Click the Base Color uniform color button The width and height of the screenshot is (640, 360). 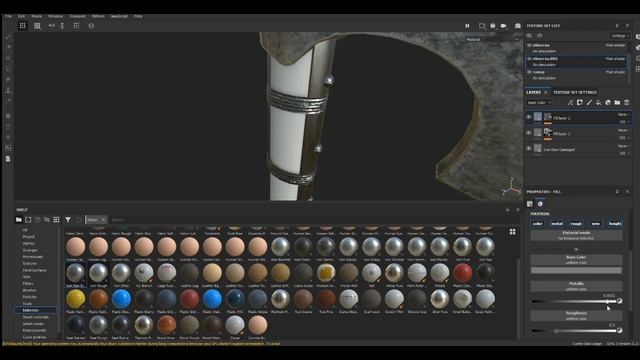pos(576,260)
